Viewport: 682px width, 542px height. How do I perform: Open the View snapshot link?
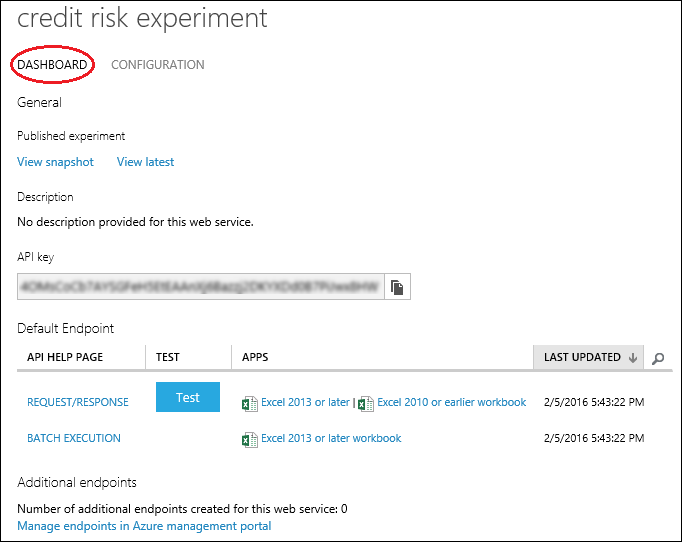coord(55,162)
